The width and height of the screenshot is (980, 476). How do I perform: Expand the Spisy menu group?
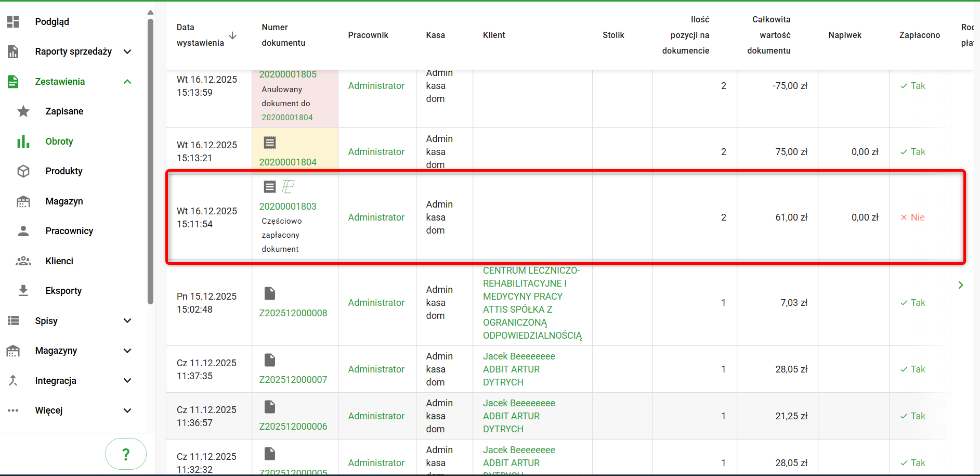(127, 321)
